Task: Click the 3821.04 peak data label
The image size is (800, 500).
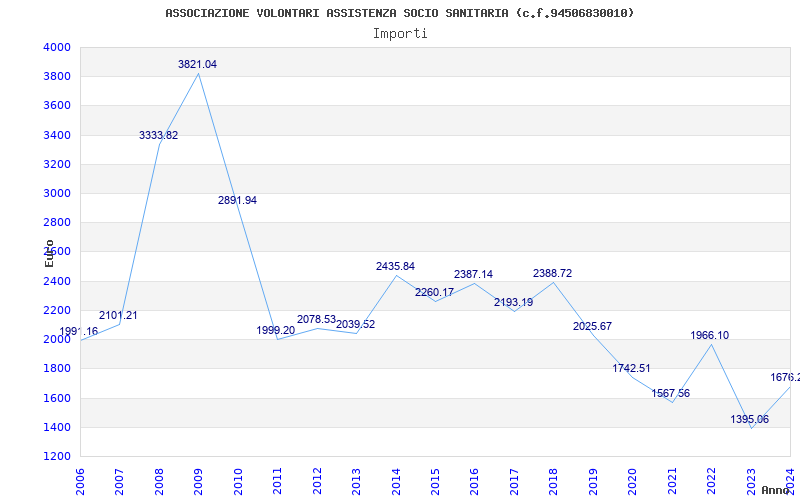Action: pos(197,64)
